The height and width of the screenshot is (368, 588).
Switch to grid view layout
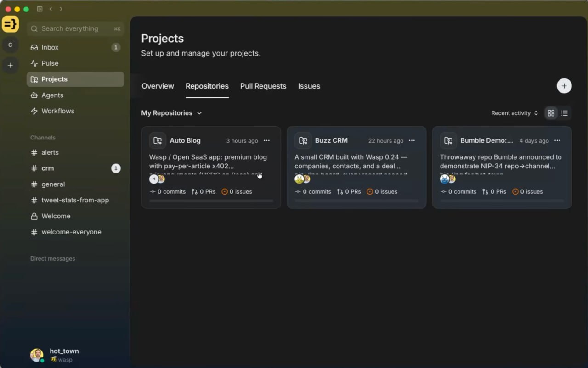(x=551, y=113)
